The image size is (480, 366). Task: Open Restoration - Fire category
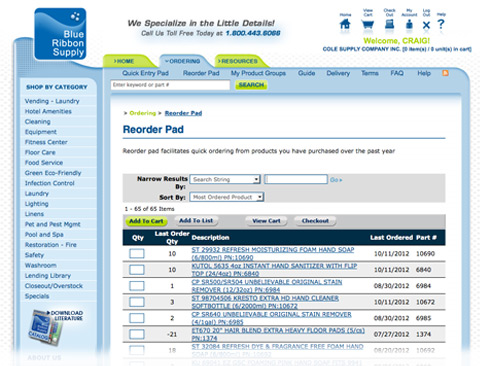tap(50, 245)
